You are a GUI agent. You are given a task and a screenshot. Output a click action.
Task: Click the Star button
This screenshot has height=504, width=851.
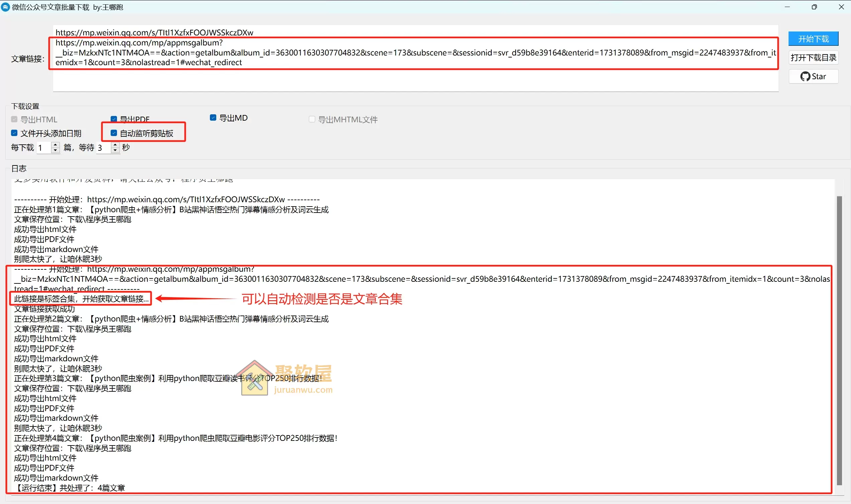point(814,76)
